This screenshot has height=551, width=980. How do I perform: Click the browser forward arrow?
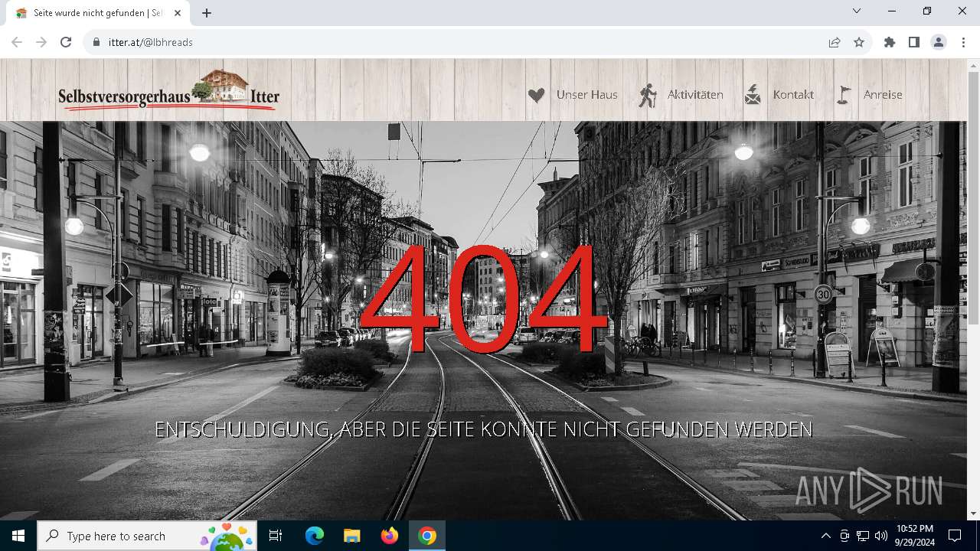(41, 42)
